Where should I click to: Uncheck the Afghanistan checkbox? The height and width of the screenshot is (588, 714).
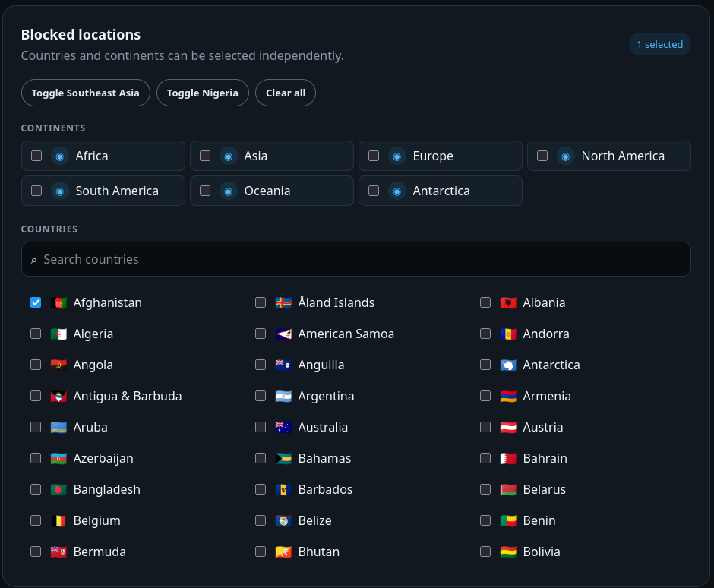pos(36,302)
